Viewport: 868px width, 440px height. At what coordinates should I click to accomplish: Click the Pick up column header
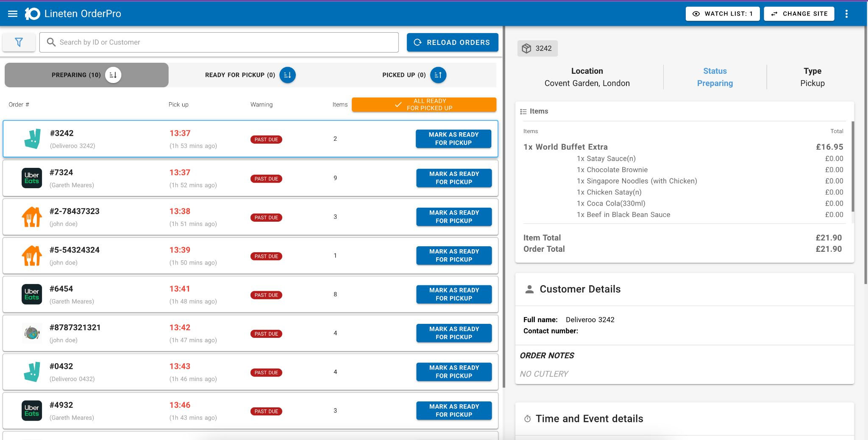click(178, 105)
